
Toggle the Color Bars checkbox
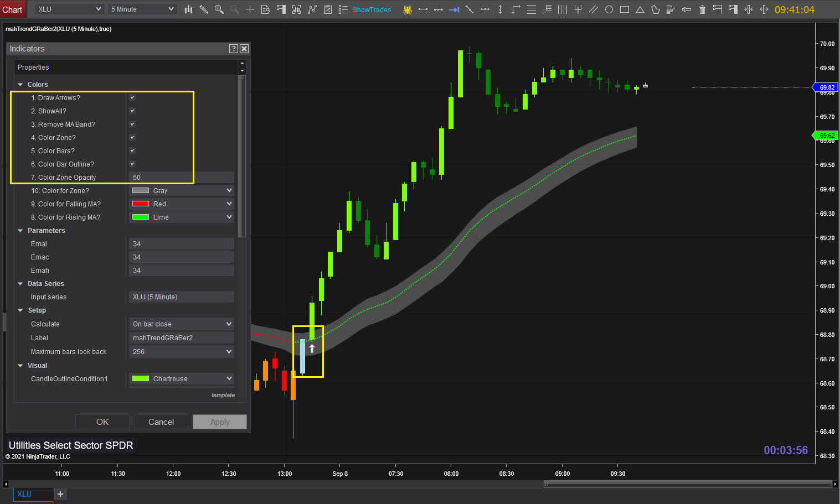coord(132,151)
